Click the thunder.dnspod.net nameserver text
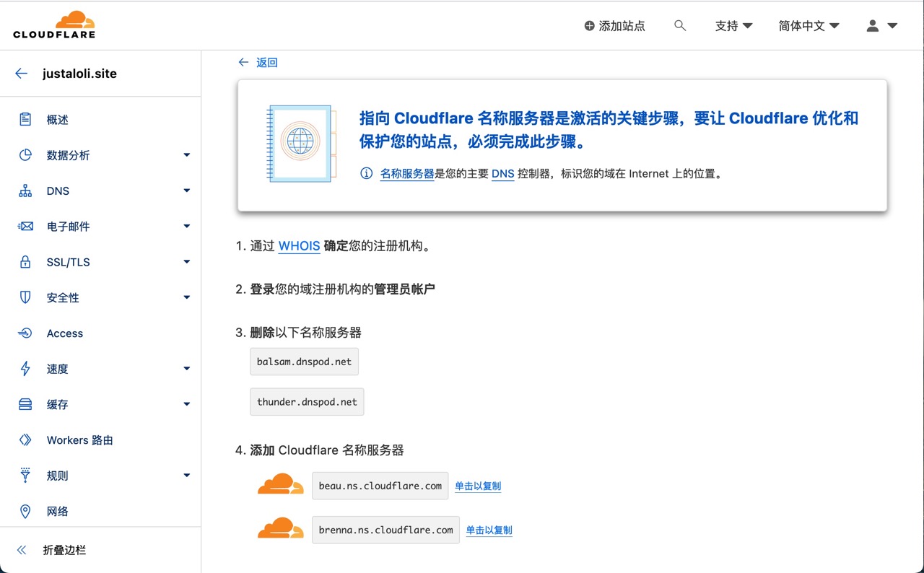Image resolution: width=924 pixels, height=573 pixels. click(x=307, y=402)
